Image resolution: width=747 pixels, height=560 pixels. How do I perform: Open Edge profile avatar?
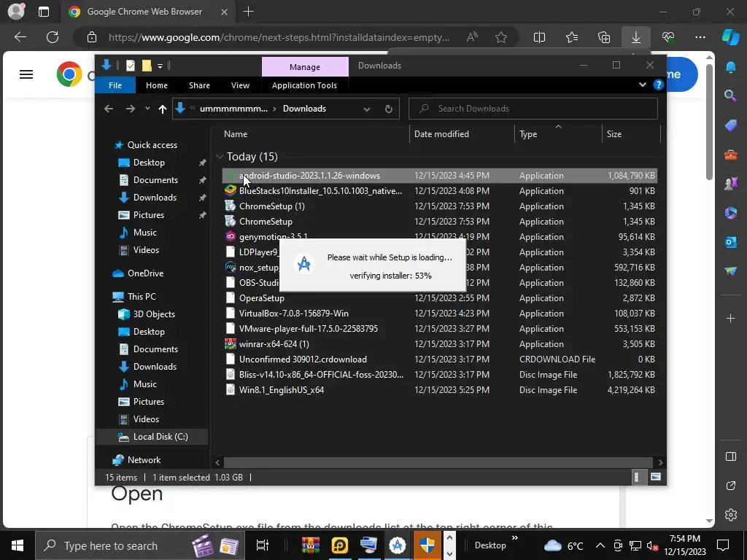click(16, 12)
